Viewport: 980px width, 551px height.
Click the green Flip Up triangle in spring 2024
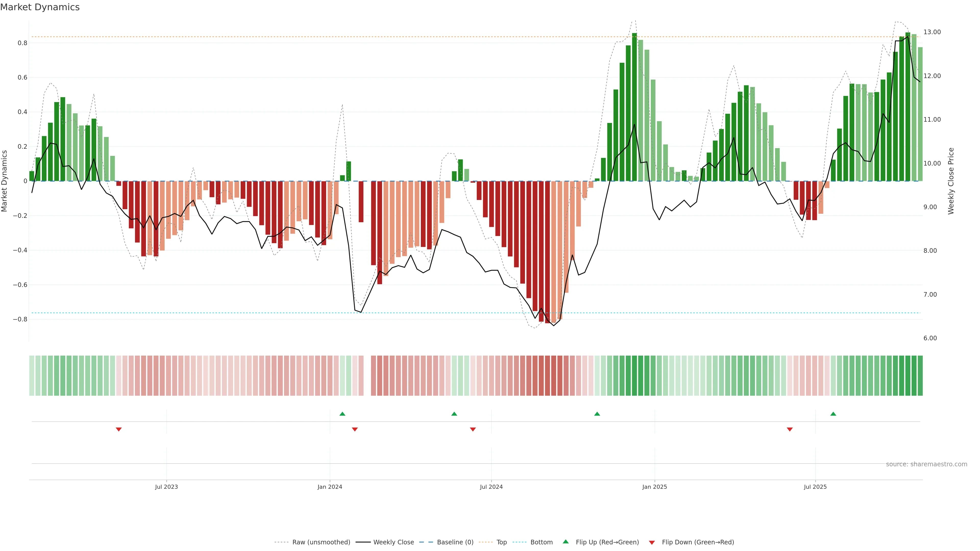point(454,414)
